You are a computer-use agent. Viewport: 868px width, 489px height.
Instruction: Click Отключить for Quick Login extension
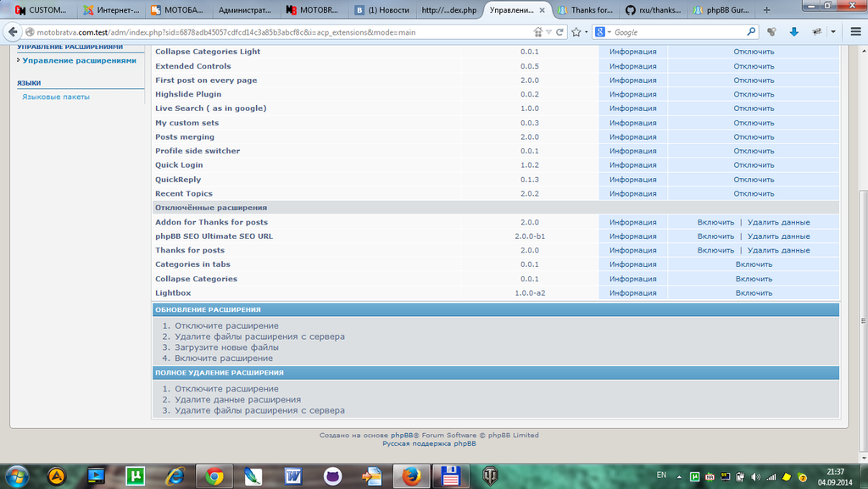tap(754, 165)
